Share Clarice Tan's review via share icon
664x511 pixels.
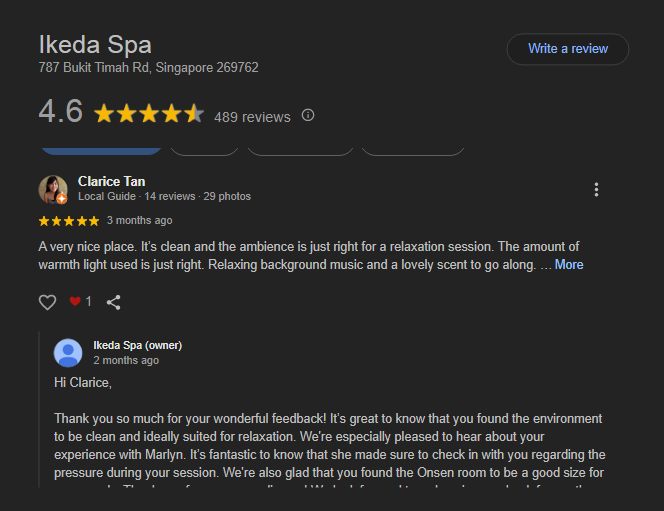click(114, 301)
